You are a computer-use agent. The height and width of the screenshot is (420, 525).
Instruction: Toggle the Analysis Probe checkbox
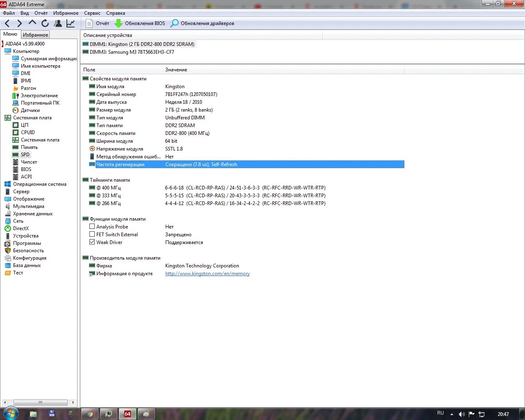92,226
